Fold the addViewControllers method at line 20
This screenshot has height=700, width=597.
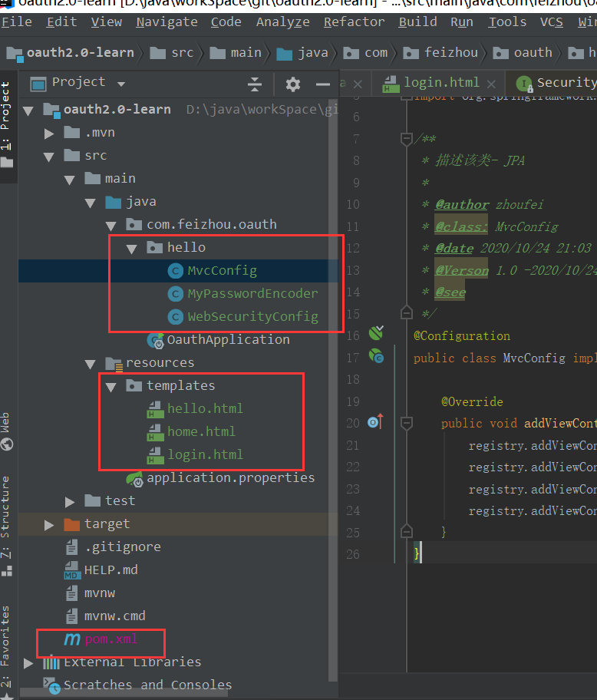[x=407, y=422]
